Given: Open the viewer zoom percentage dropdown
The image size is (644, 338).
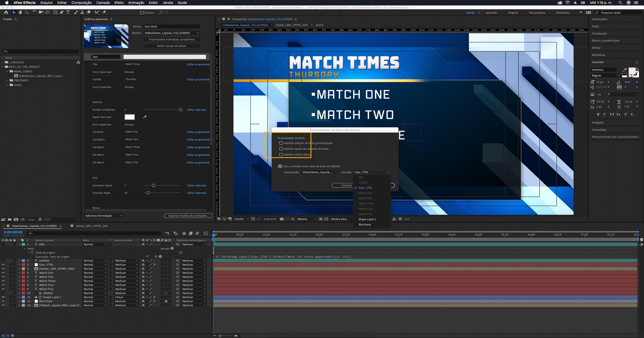Looking at the screenshot, I should 241,219.
